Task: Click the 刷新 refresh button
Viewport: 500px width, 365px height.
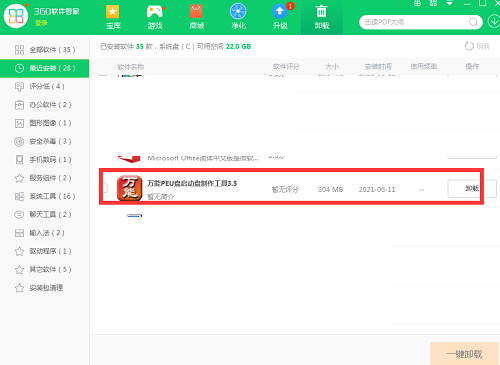Action: pos(477,46)
